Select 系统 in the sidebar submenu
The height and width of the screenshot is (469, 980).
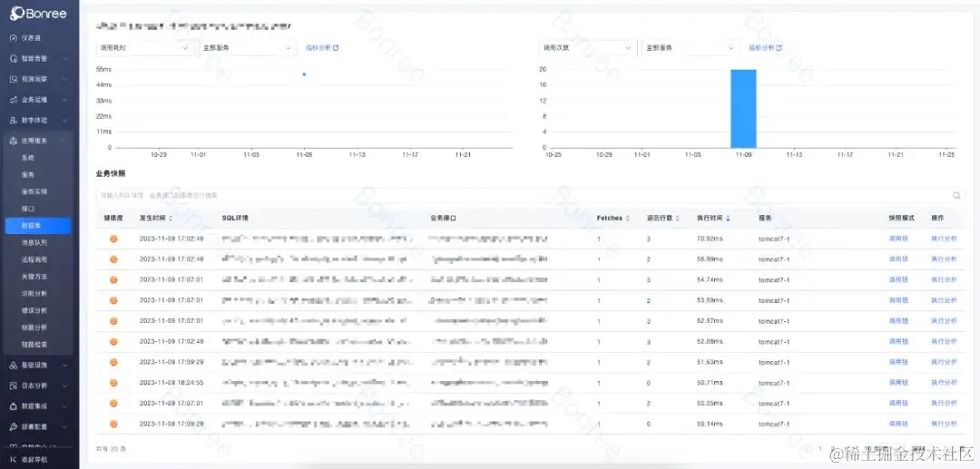[x=28, y=158]
